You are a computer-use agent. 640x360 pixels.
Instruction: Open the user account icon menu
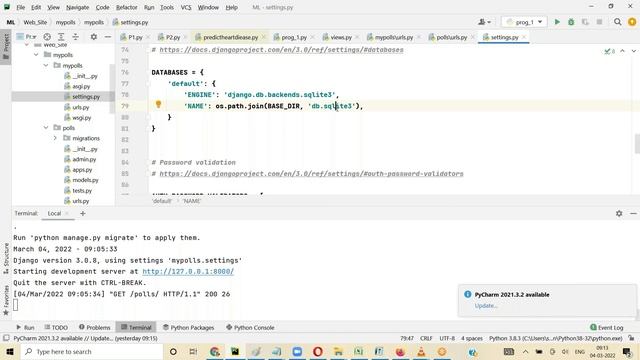click(x=484, y=22)
